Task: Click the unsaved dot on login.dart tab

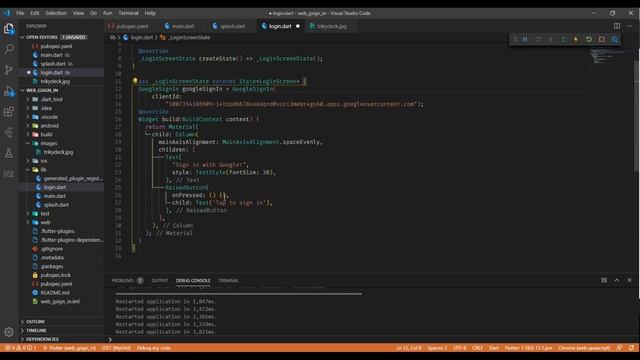Action: click(298, 26)
